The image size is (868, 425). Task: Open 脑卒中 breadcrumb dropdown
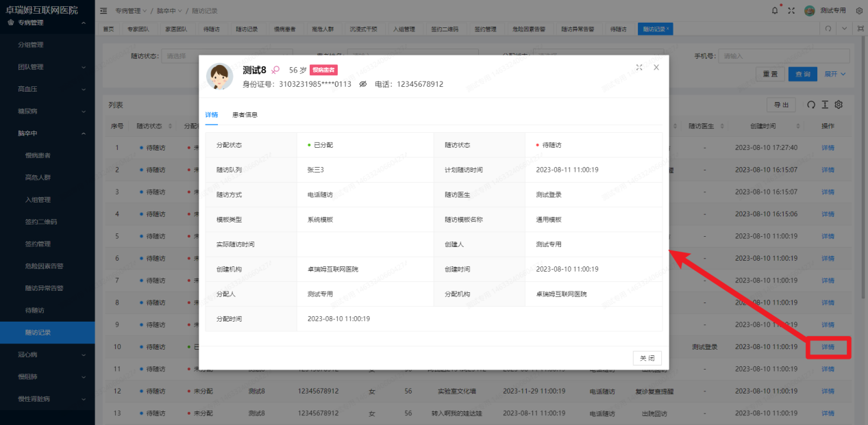168,11
